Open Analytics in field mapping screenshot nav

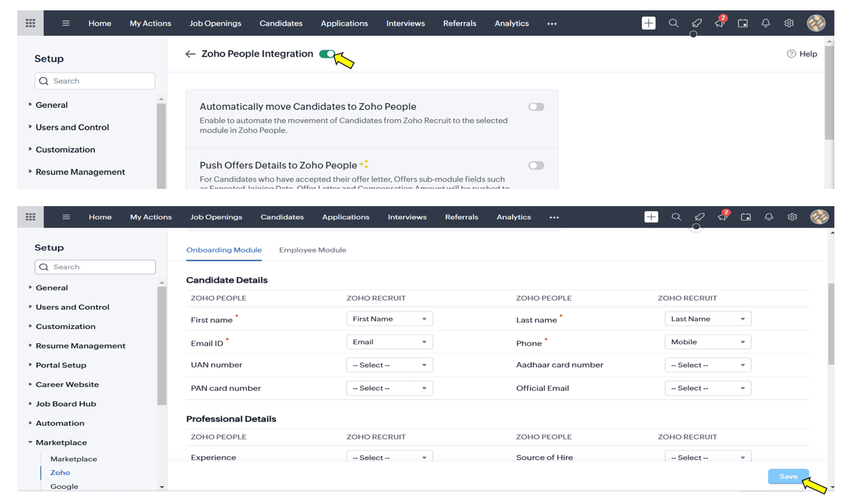pyautogui.click(x=514, y=216)
